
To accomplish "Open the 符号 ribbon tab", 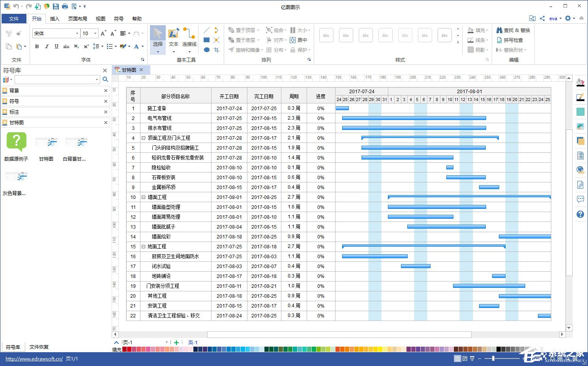I will pyautogui.click(x=119, y=19).
